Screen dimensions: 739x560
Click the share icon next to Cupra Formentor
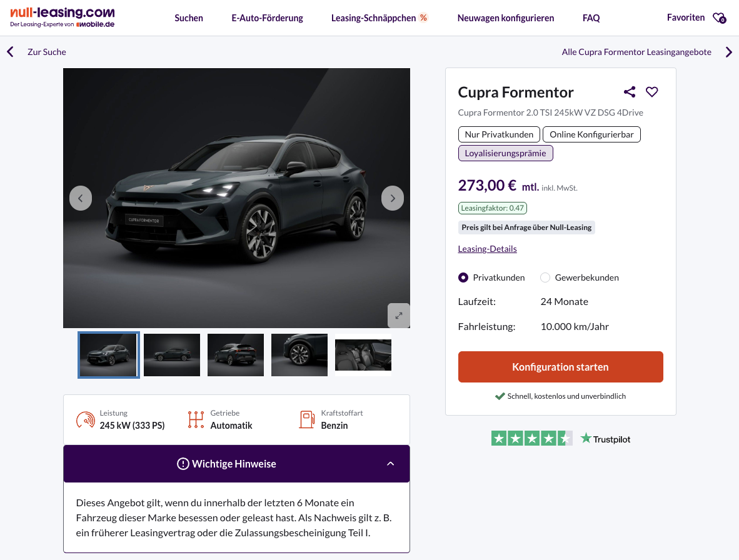[630, 92]
